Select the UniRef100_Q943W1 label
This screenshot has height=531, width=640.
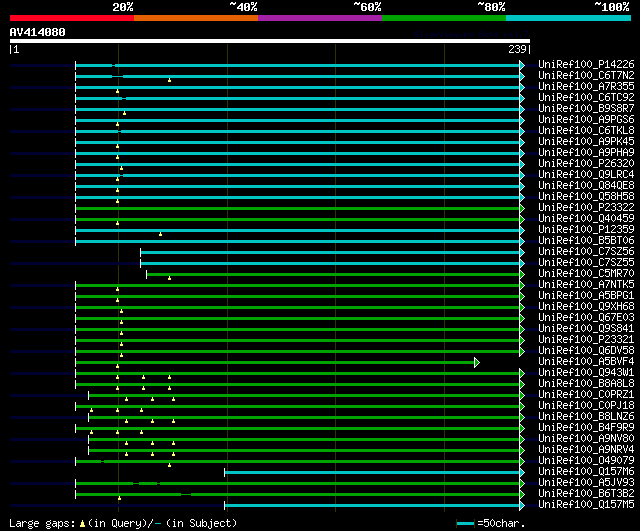click(x=586, y=373)
